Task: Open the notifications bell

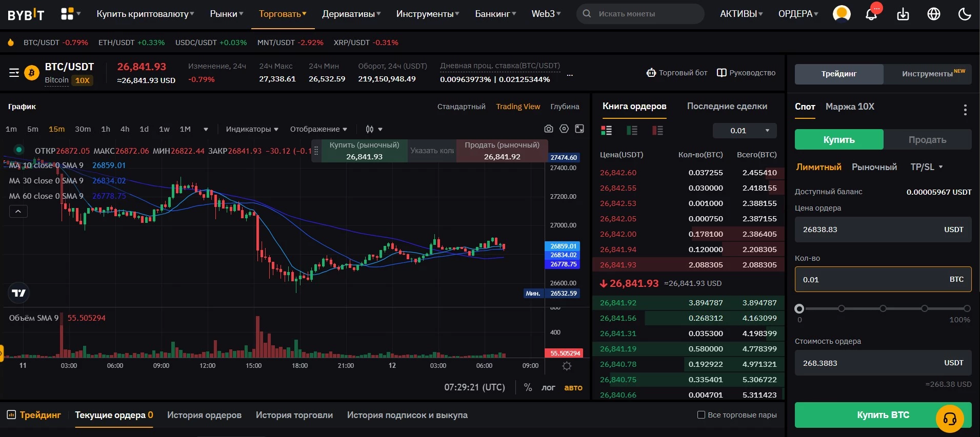Action: pyautogui.click(x=871, y=14)
